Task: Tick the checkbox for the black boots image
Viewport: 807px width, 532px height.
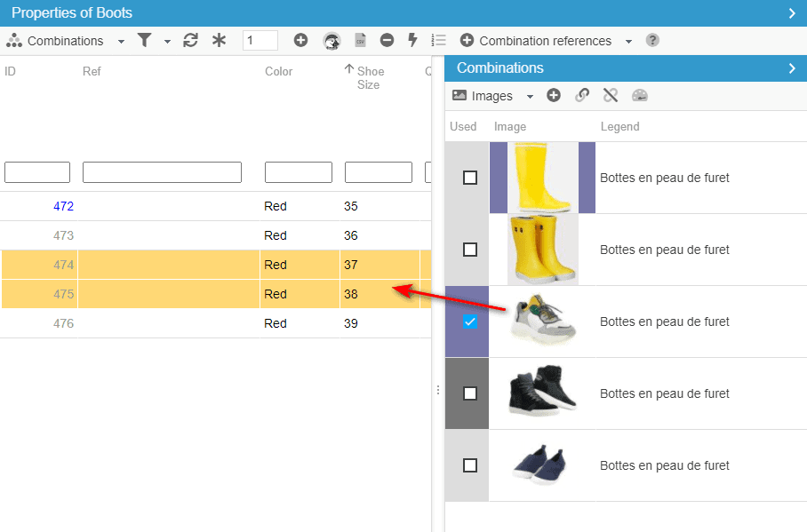Action: [x=470, y=393]
